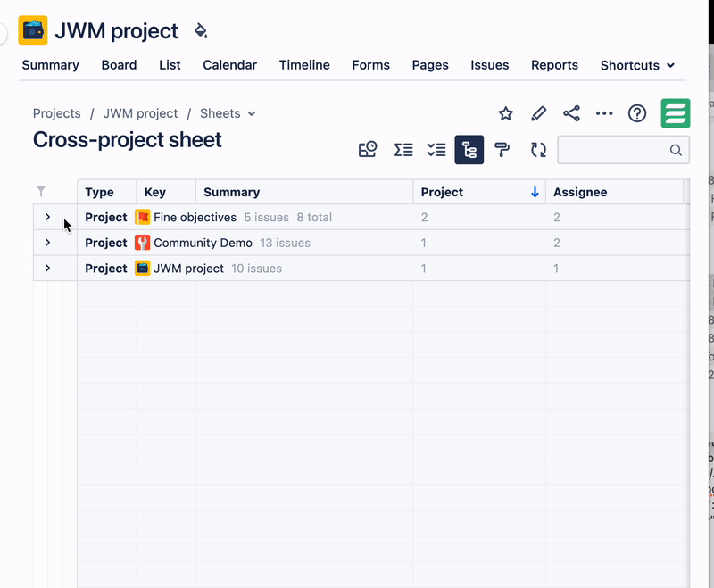The image size is (714, 588).
Task: Click the green Sheets app icon
Action: click(676, 113)
